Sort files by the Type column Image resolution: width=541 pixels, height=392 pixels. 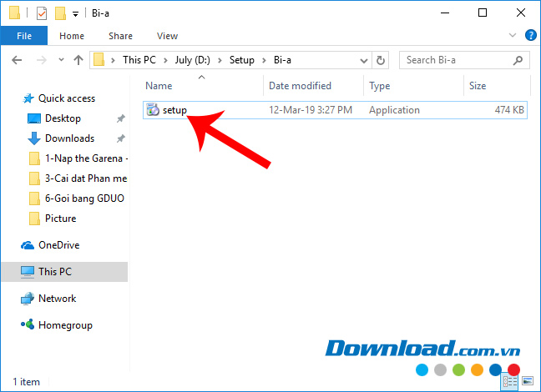(380, 86)
